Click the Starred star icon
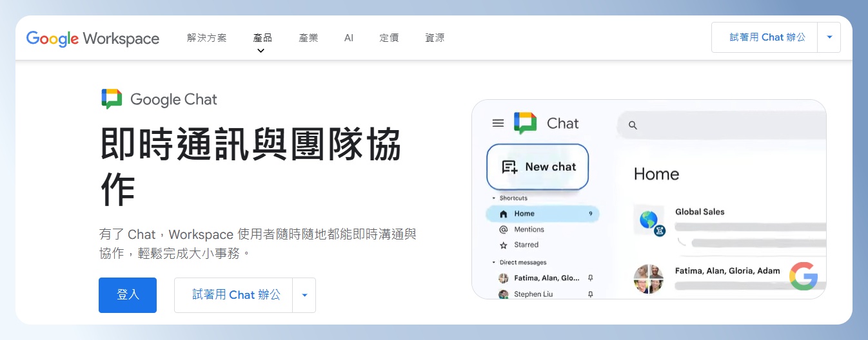 coord(504,245)
